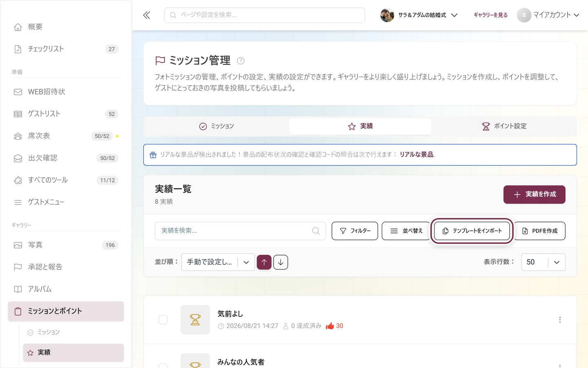Open アルバム in the sidebar
Screen dimensions: 588x368
tap(66, 289)
